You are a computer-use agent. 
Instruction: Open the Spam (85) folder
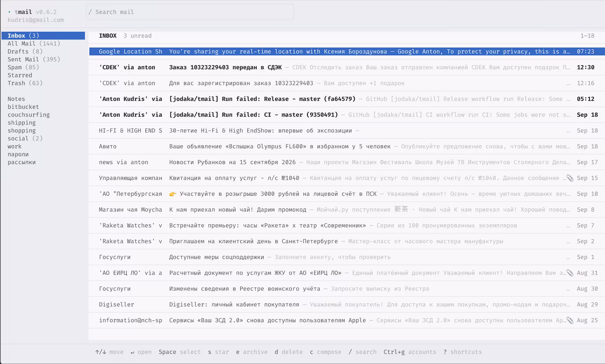pos(23,67)
